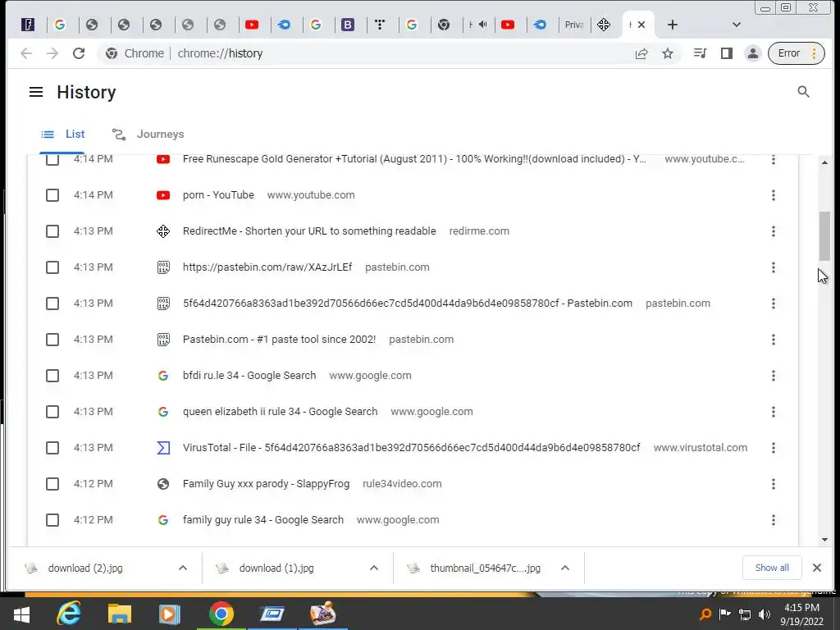Click the search history magnifier icon
Image resolution: width=840 pixels, height=630 pixels.
803,92
